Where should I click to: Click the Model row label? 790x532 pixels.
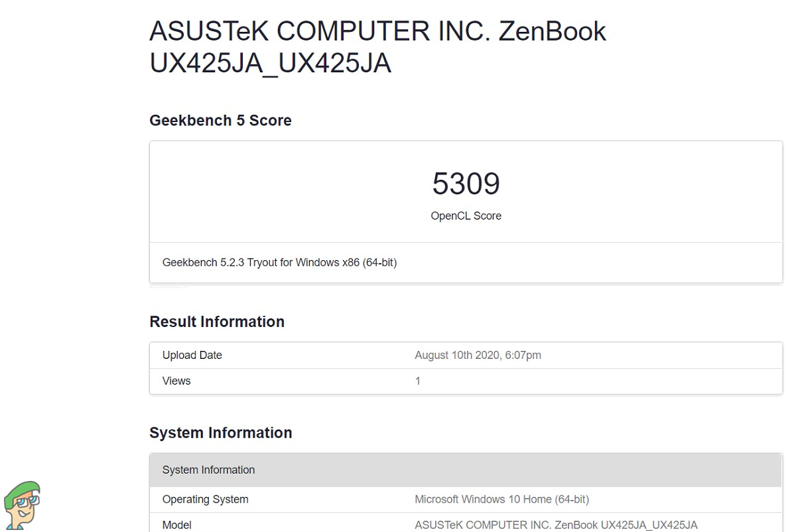(177, 525)
